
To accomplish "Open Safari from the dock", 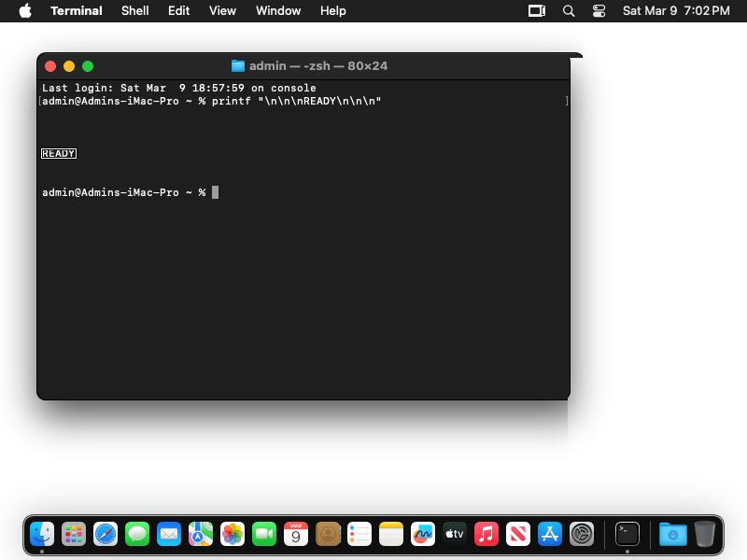I will click(106, 534).
